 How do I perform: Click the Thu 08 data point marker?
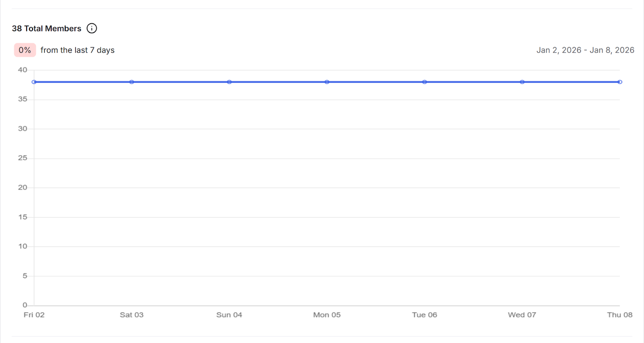[x=620, y=82]
